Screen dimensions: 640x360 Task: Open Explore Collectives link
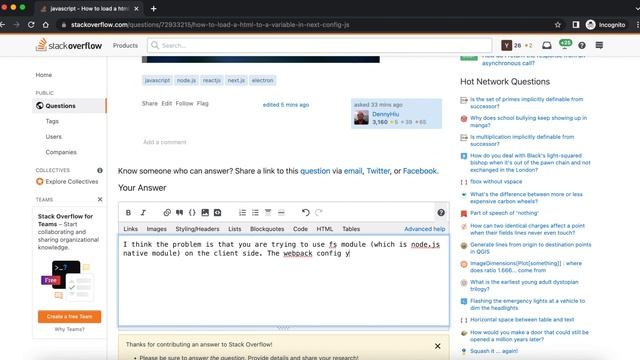point(67,182)
